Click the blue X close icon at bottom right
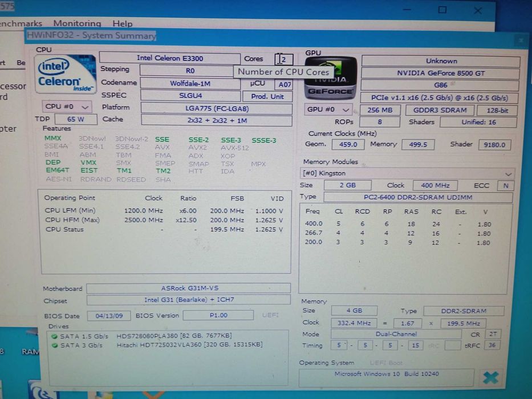532x399 pixels. [490, 377]
